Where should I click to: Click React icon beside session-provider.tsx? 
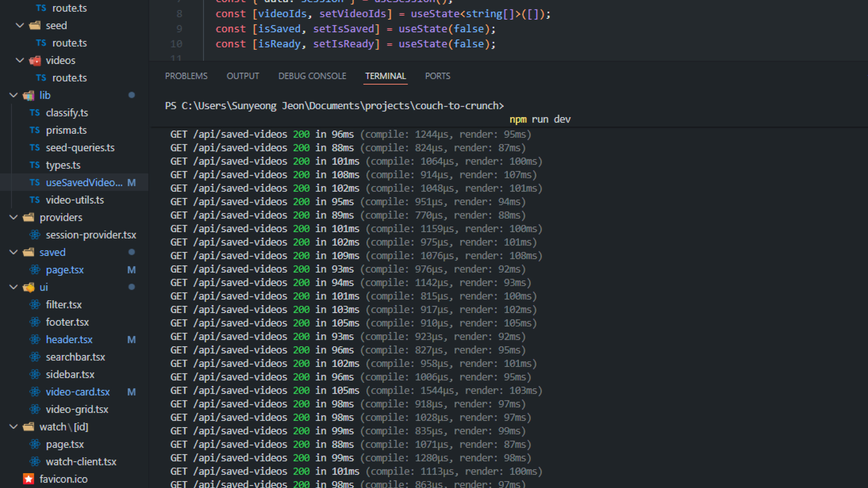[x=35, y=235]
